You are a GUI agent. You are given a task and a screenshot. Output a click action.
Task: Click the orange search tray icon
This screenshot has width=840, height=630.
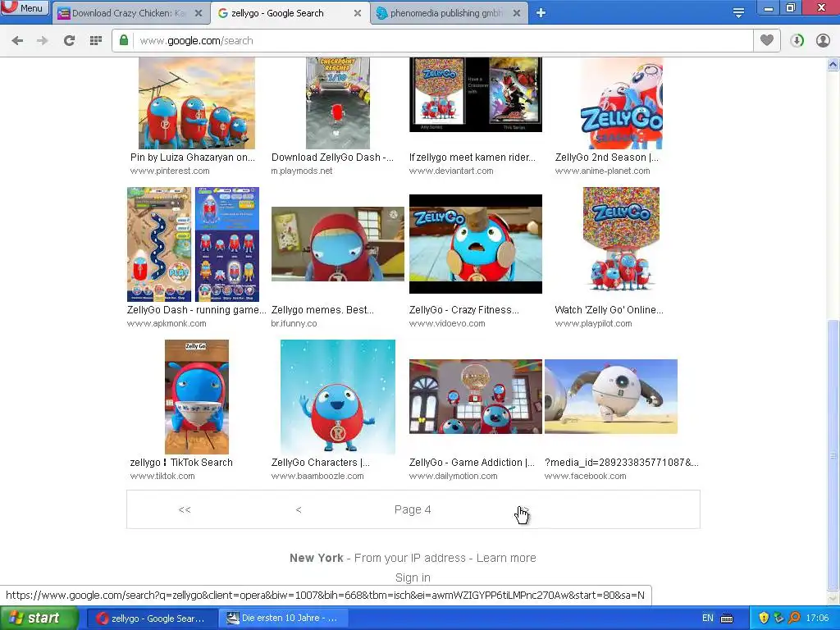click(794, 619)
